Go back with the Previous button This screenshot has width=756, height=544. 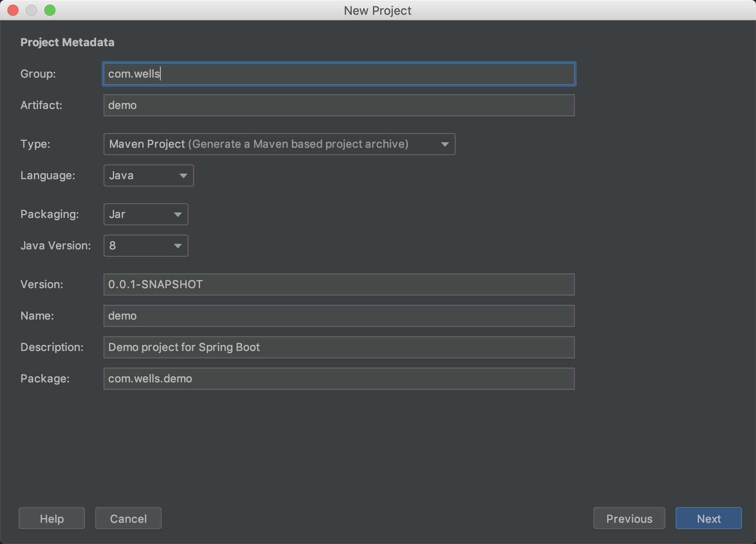tap(629, 519)
